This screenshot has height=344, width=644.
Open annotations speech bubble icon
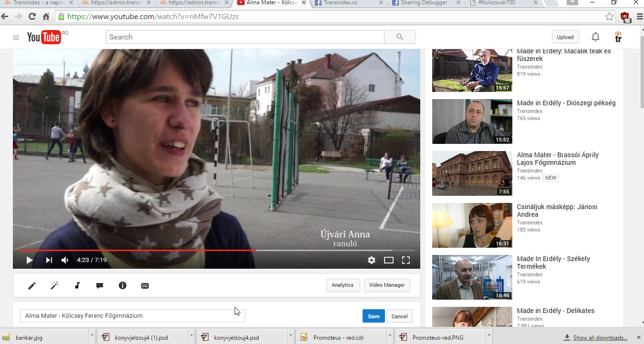(100, 286)
